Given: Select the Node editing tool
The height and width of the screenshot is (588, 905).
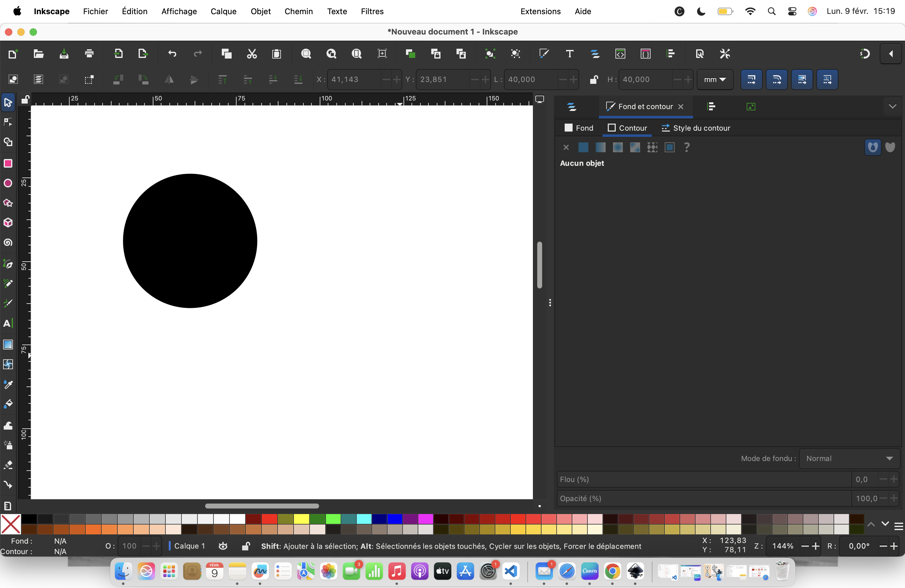Looking at the screenshot, I should click(x=8, y=122).
